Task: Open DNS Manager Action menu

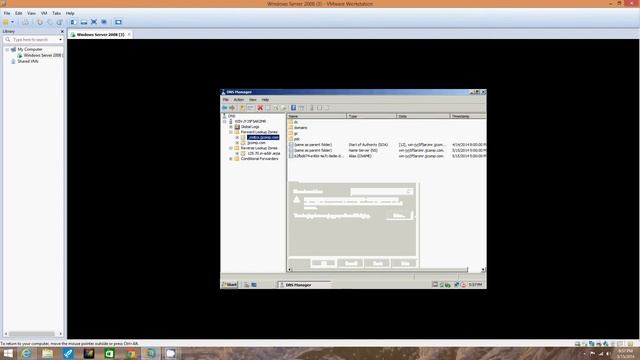Action: tap(239, 100)
